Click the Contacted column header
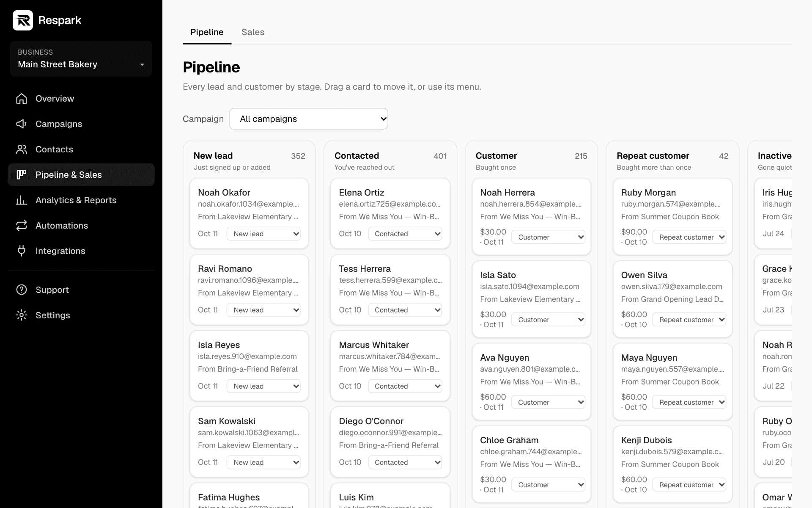Viewport: 812px width, 508px height. [x=357, y=156]
